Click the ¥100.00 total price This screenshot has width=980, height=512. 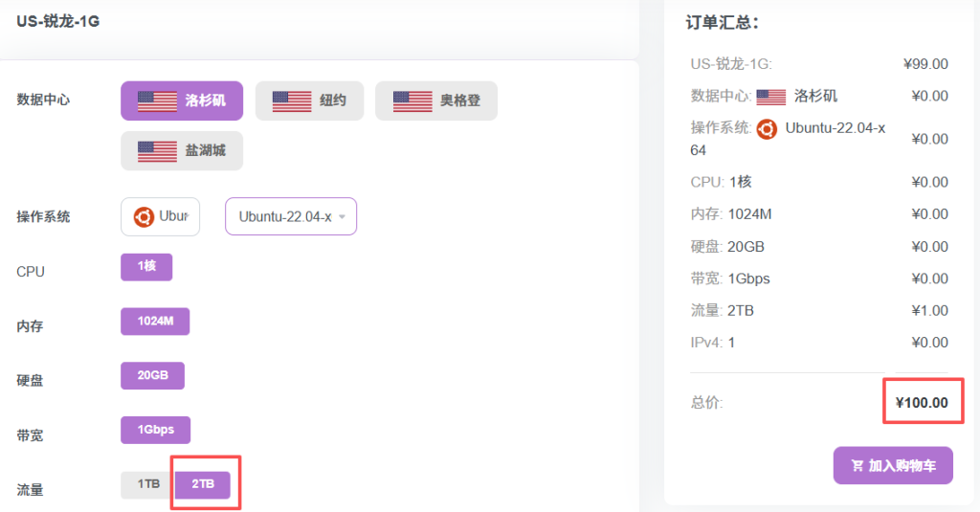[922, 403]
